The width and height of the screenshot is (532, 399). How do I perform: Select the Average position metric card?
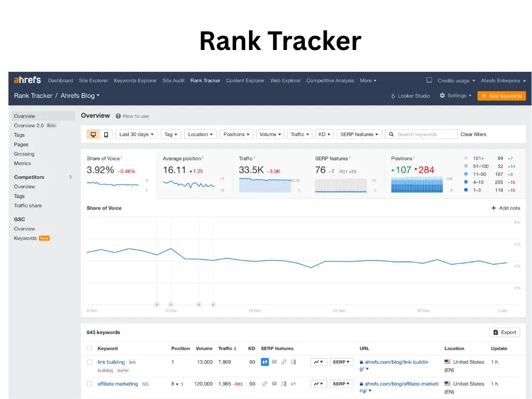pyautogui.click(x=195, y=174)
